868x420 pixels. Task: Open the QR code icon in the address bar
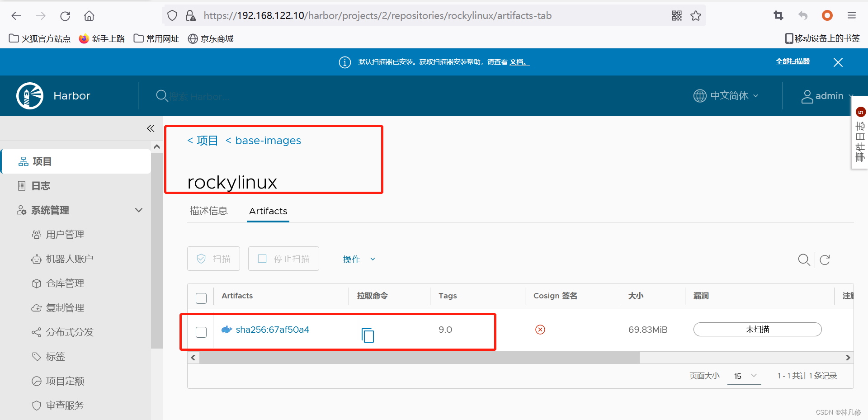pyautogui.click(x=677, y=16)
